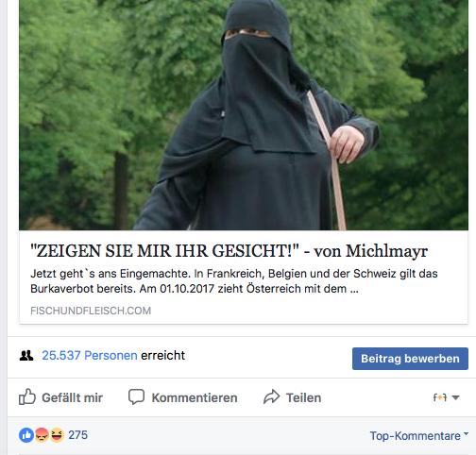Click the FISCHUNDFLEISCH.COM source link
Screen dimensions: 476x455
[x=91, y=311]
